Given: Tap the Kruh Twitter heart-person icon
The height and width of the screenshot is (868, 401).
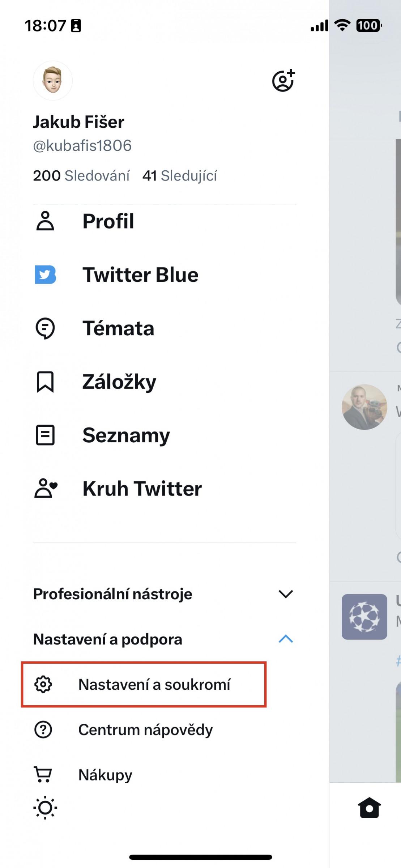Looking at the screenshot, I should pos(46,488).
